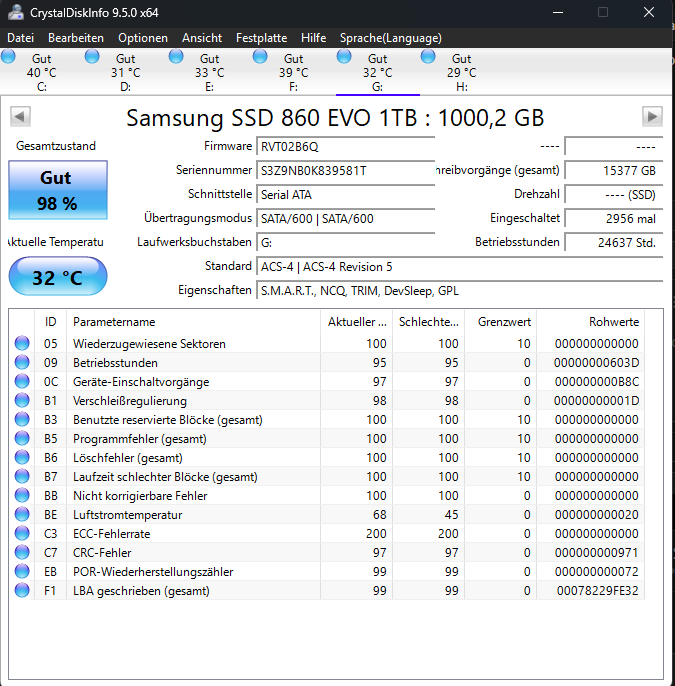
Task: Click the total writes value 15377 GB
Action: pos(614,171)
